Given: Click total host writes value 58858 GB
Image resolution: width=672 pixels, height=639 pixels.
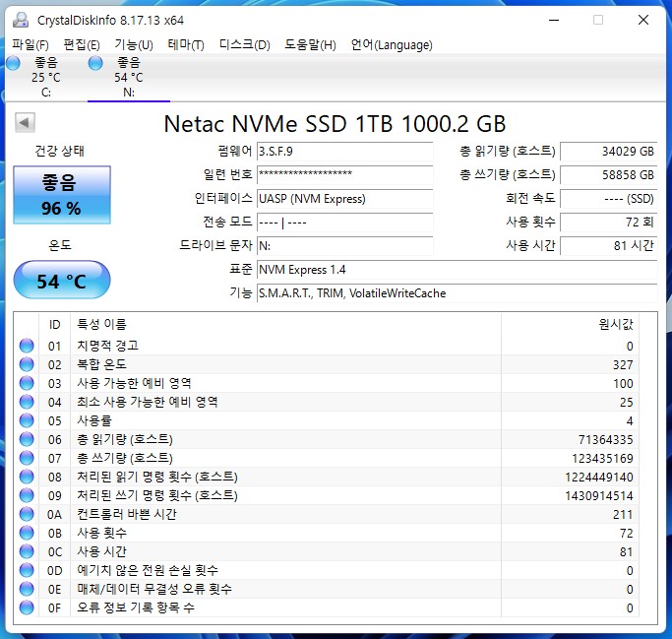Looking at the screenshot, I should click(609, 175).
